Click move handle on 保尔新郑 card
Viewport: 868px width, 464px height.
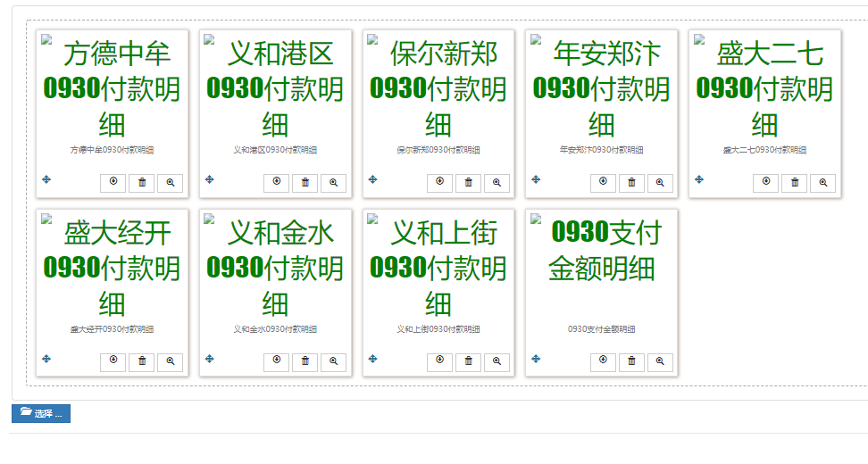click(x=373, y=179)
